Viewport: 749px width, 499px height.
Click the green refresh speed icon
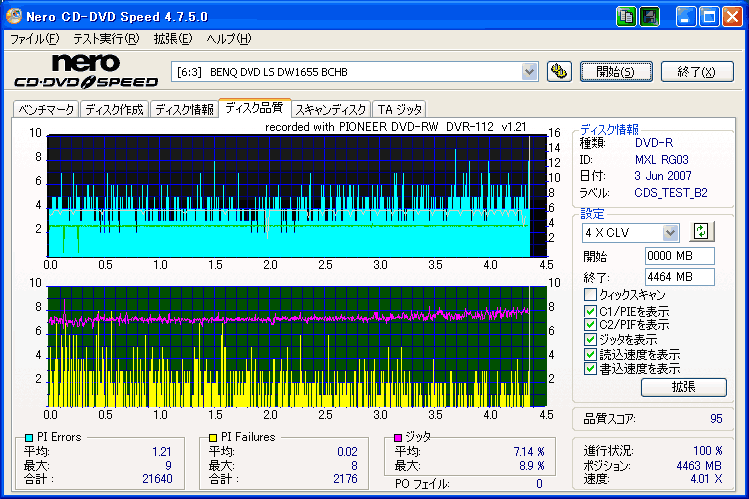pos(701,231)
